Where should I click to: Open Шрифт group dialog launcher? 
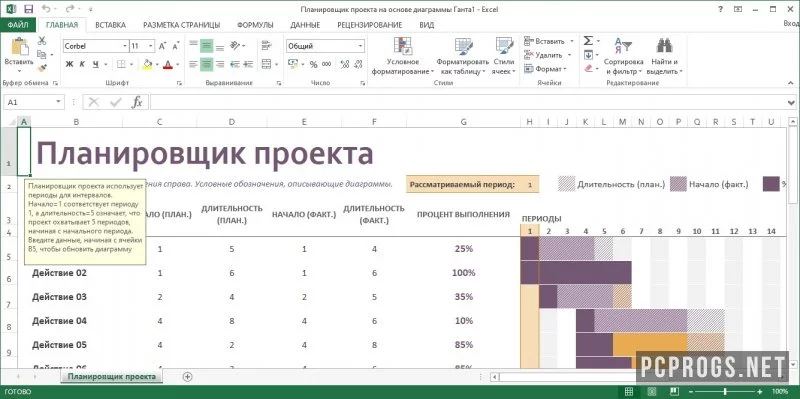tap(179, 83)
